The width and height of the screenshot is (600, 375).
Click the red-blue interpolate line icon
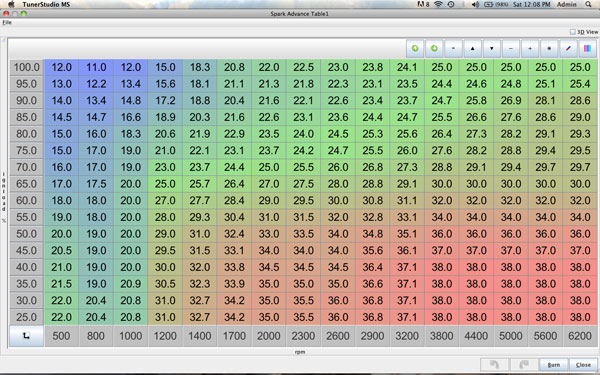click(568, 49)
